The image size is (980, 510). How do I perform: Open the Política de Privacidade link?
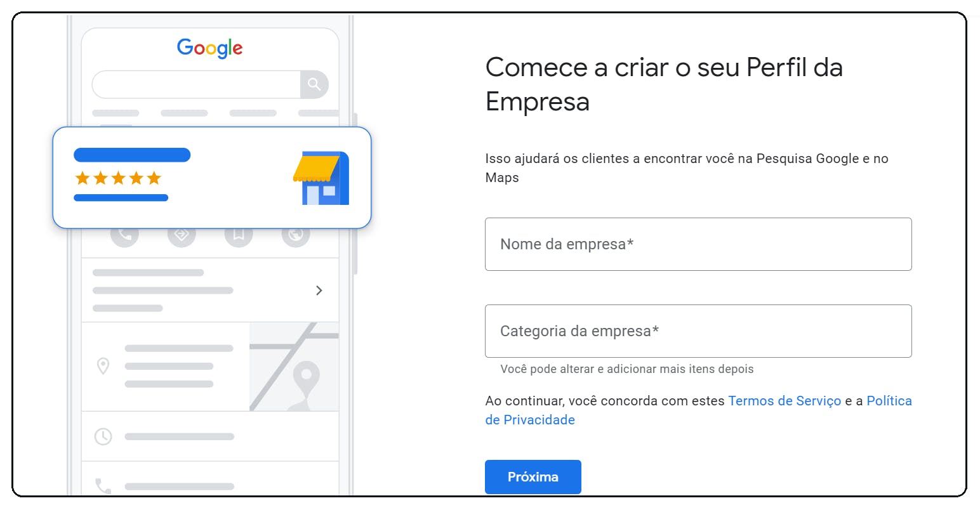[889, 401]
